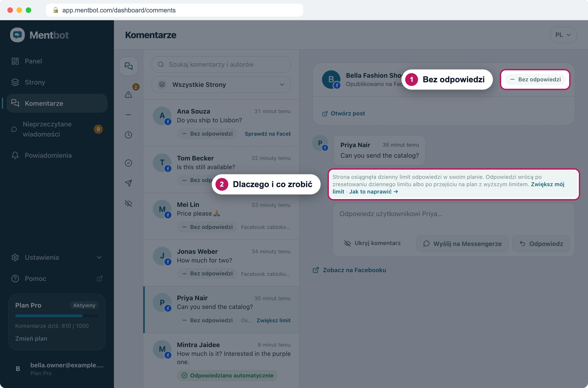Expand the Ustawienia menu chevron
This screenshot has height=388, width=588.
(99, 257)
